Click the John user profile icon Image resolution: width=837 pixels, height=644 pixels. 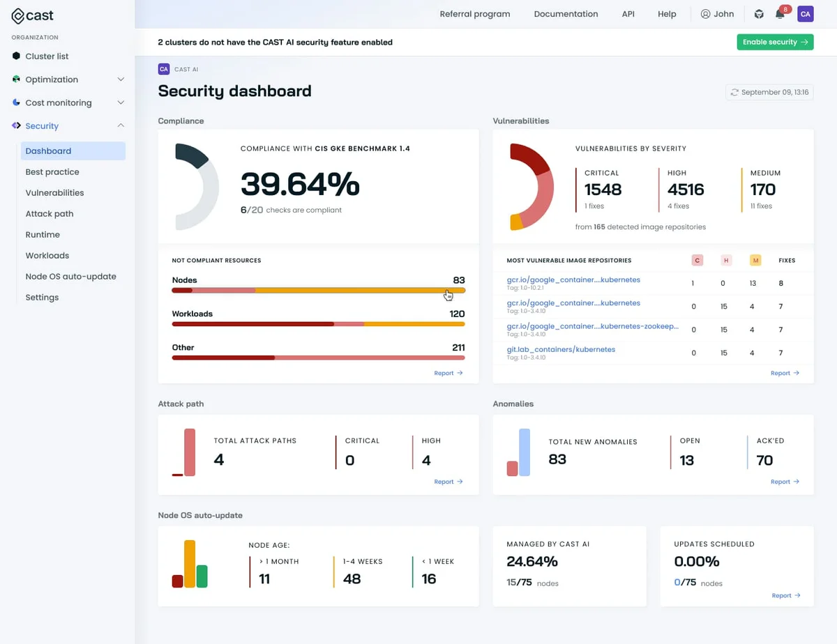point(705,14)
